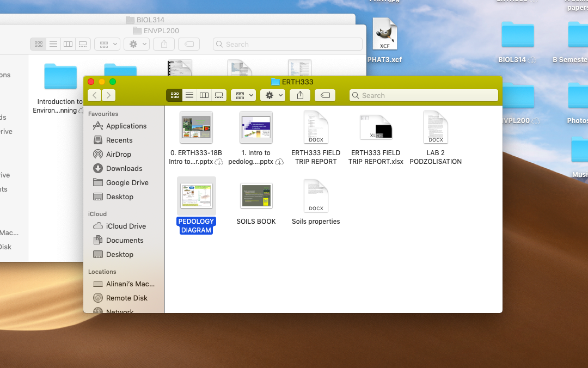Image resolution: width=588 pixels, height=368 pixels.
Task: Click cloud download icon for 1. Intro to pedolog pptx
Action: point(279,162)
